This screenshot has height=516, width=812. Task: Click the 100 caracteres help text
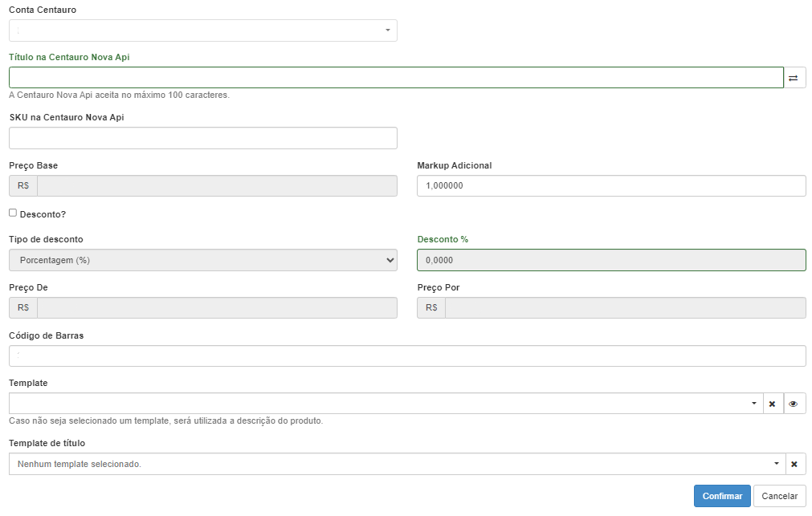point(119,95)
